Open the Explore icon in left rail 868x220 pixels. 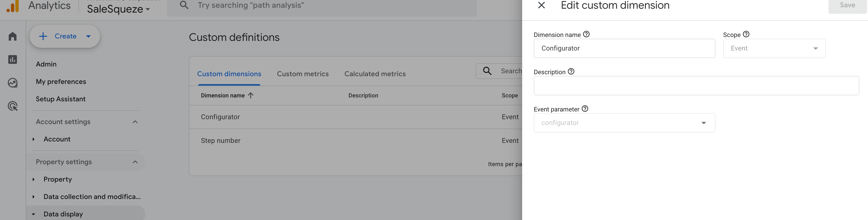[12, 83]
